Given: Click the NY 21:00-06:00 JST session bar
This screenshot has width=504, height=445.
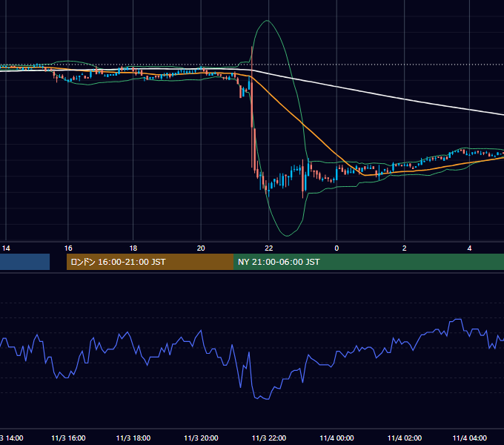Looking at the screenshot, I should (x=368, y=262).
